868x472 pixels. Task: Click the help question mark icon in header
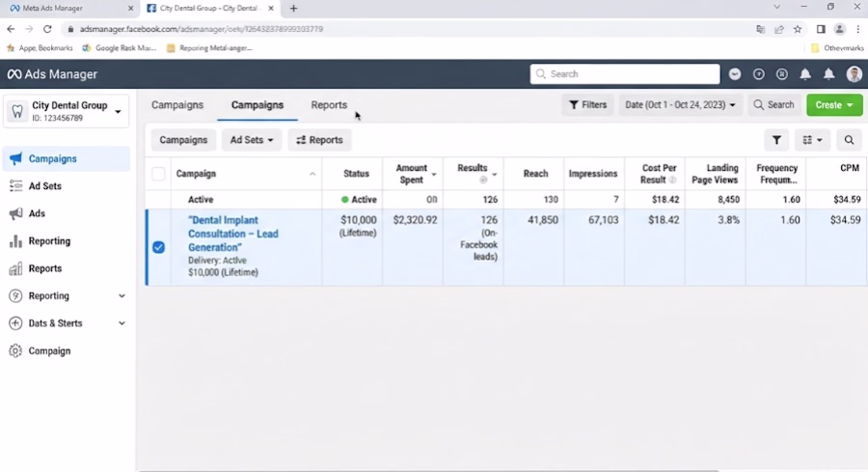[x=758, y=74]
